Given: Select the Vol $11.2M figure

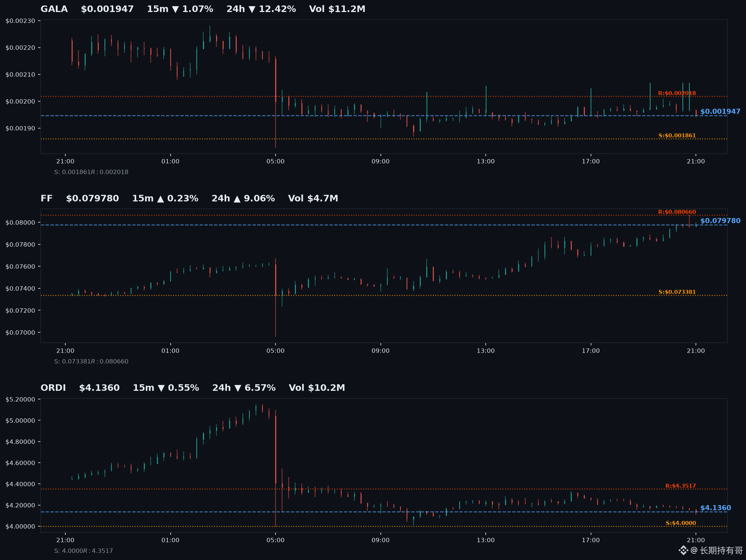Looking at the screenshot, I should (337, 9).
